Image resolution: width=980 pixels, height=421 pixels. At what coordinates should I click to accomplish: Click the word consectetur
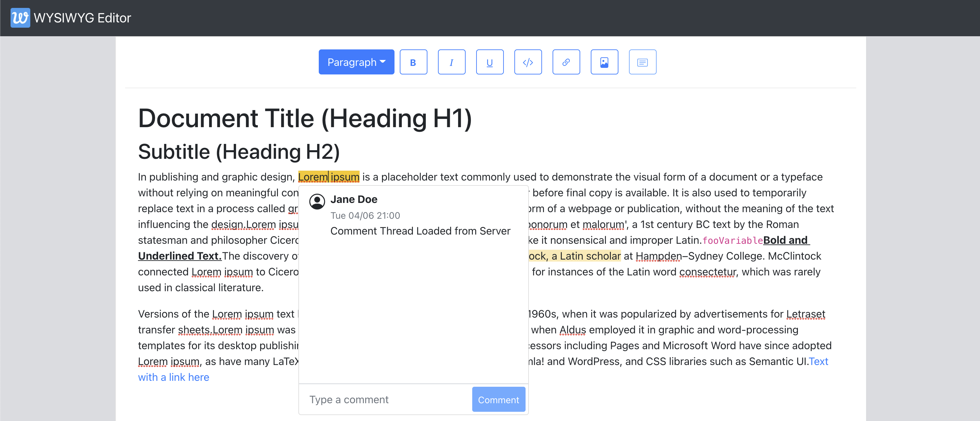coord(708,272)
